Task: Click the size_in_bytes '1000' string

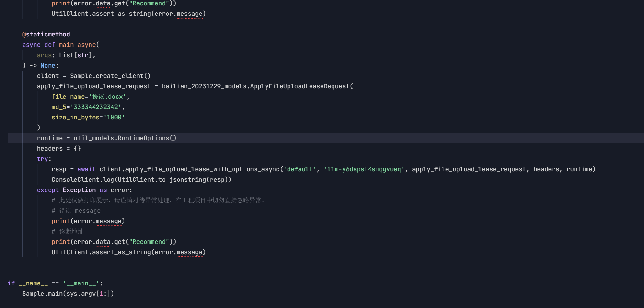Action: coord(114,117)
